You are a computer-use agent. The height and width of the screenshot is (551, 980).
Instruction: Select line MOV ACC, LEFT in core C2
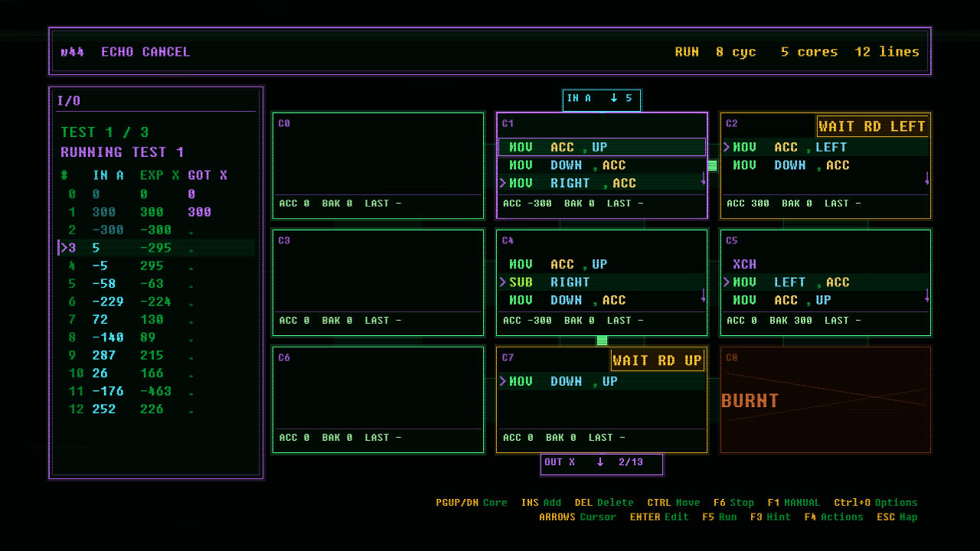pos(825,147)
